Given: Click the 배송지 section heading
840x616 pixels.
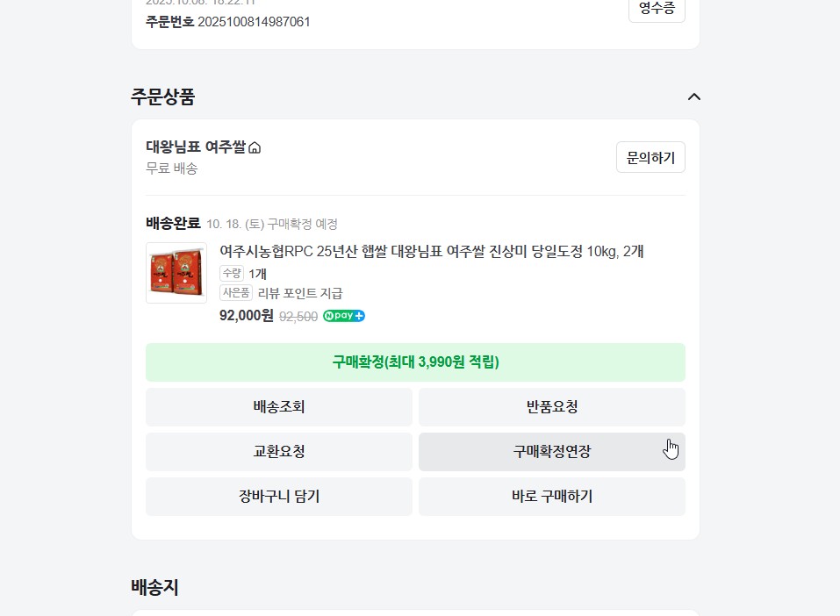Looking at the screenshot, I should (x=154, y=588).
